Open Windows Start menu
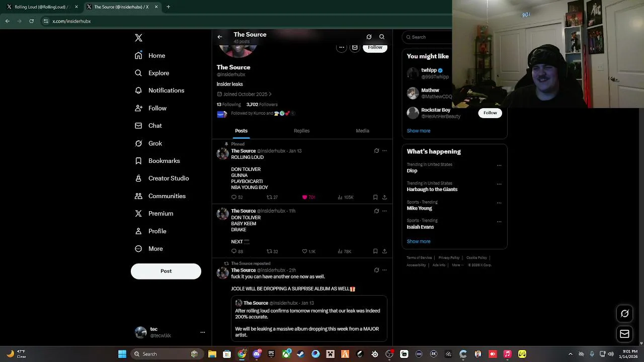Image resolution: width=644 pixels, height=362 pixels. pyautogui.click(x=122, y=354)
